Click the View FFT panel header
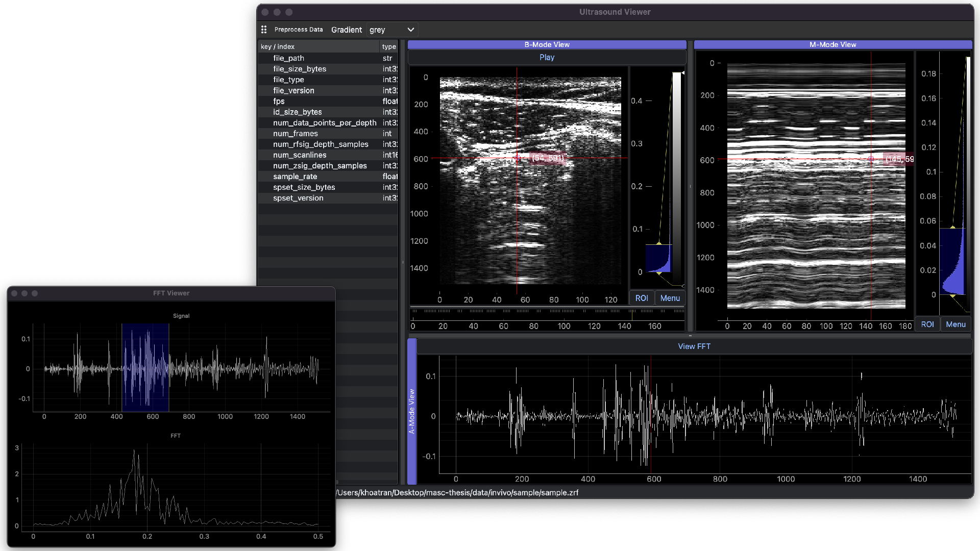 [x=694, y=346]
